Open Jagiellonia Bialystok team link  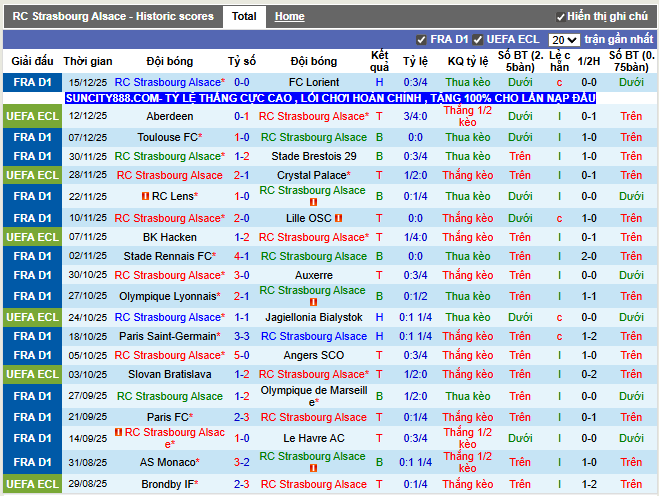314,317
